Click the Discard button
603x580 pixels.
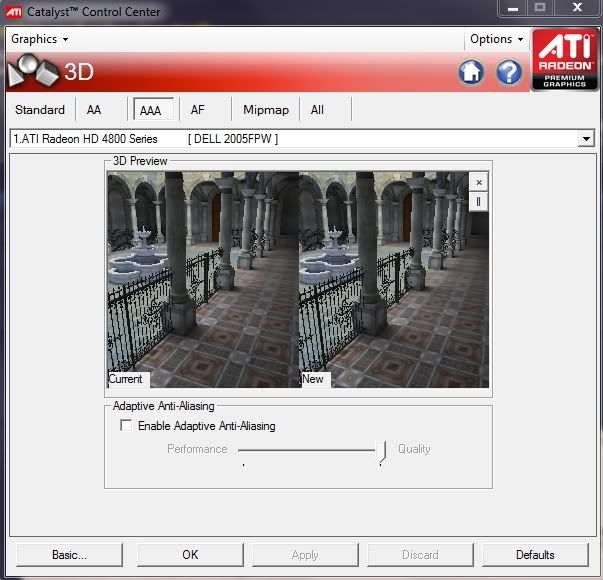coord(420,555)
